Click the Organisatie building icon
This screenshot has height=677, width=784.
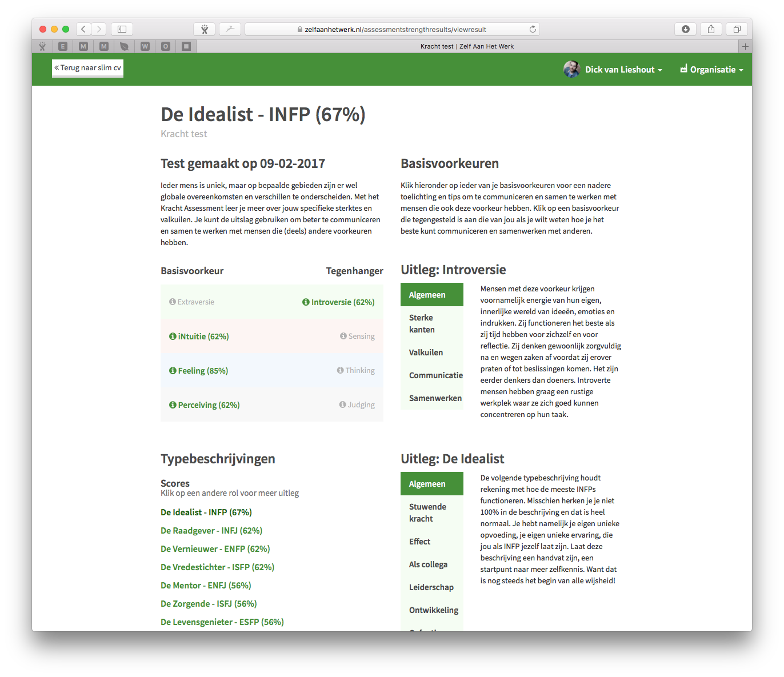pos(683,69)
